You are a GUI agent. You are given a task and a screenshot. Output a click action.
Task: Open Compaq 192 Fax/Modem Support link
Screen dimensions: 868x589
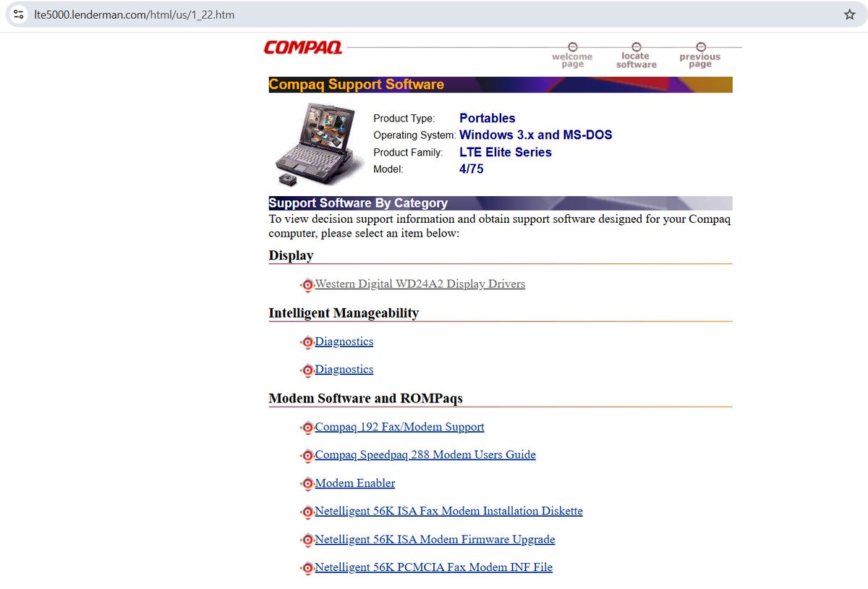[400, 426]
